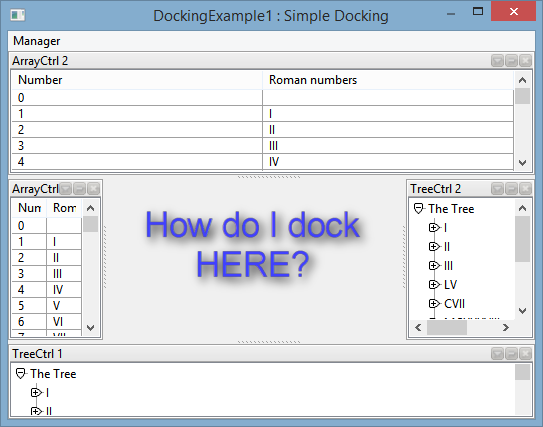Screen dimensions: 543x427
Task: Select number cell 5 in small ArrayCtrl panel
Action: point(29,305)
